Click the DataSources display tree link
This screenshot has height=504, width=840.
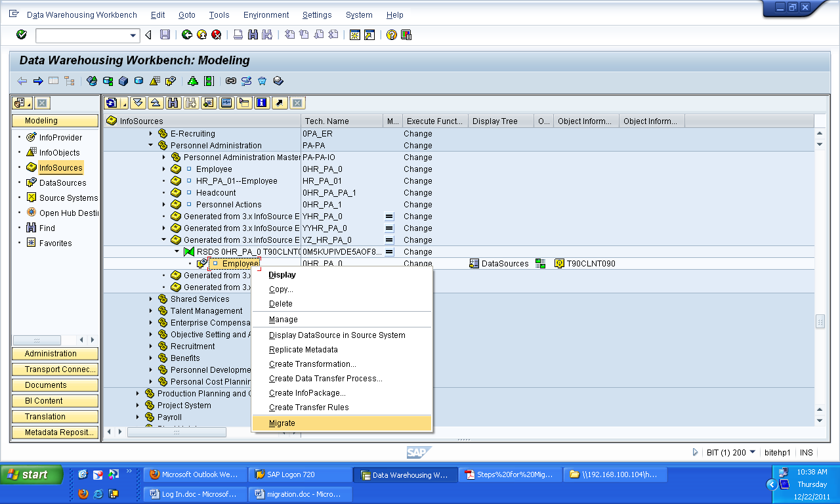tap(505, 264)
